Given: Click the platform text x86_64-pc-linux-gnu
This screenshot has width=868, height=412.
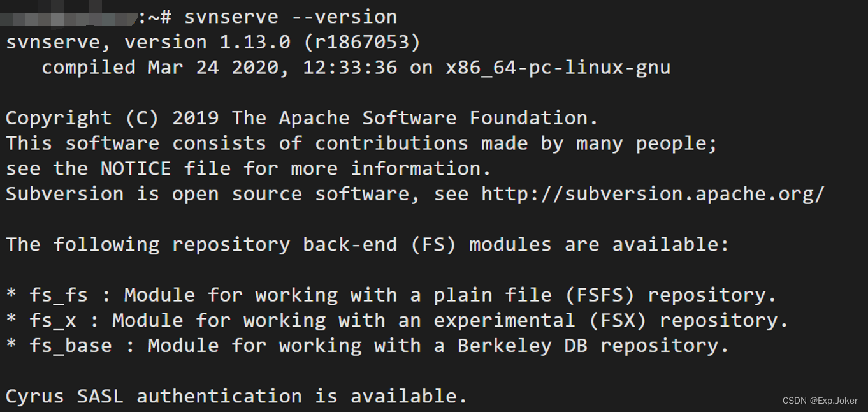Looking at the screenshot, I should [x=558, y=68].
